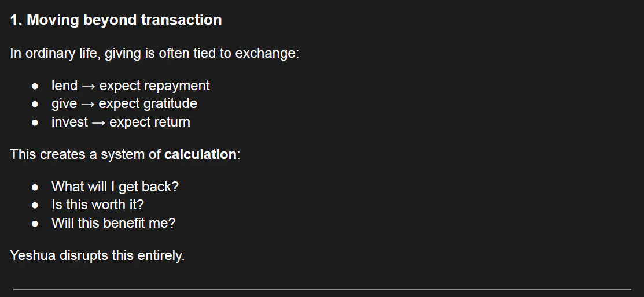Click the text "Will this benefit me?"
The width and height of the screenshot is (644, 297).
113,223
